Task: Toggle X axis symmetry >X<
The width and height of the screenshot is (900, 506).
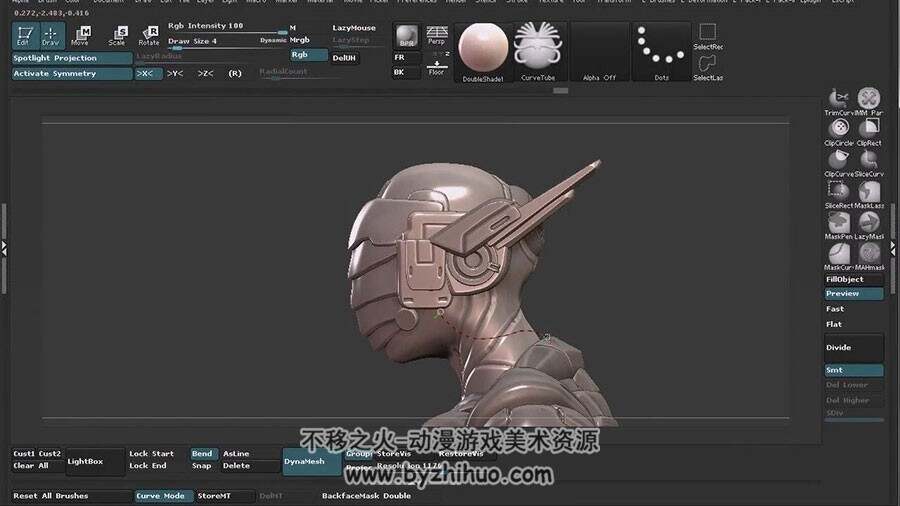Action: tap(148, 73)
